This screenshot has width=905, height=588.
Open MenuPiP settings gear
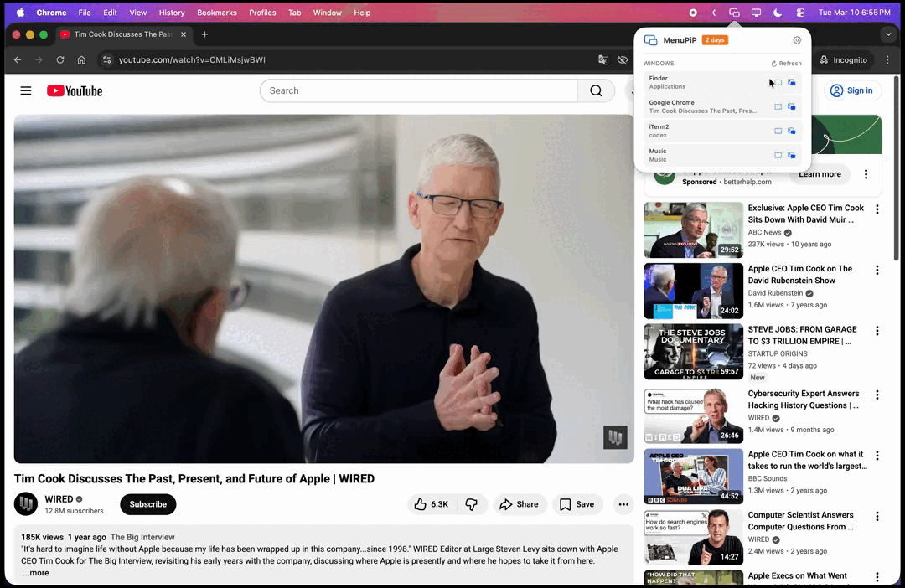click(797, 40)
